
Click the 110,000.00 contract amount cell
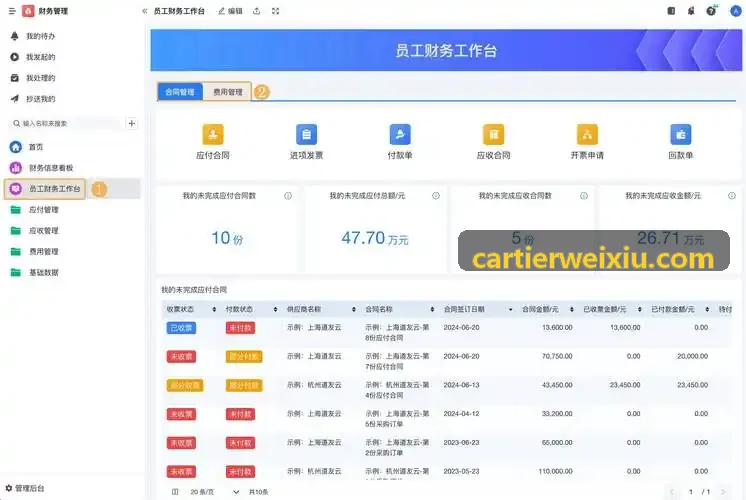(555, 471)
